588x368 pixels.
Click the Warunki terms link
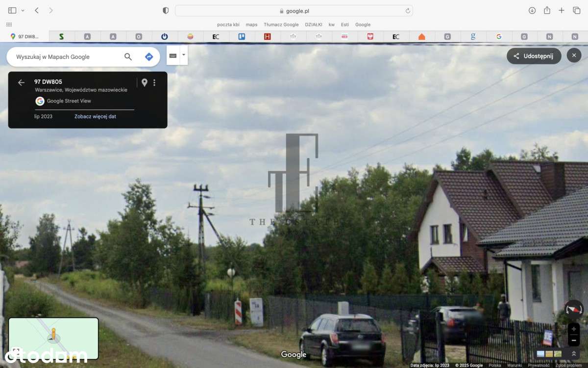click(x=514, y=365)
